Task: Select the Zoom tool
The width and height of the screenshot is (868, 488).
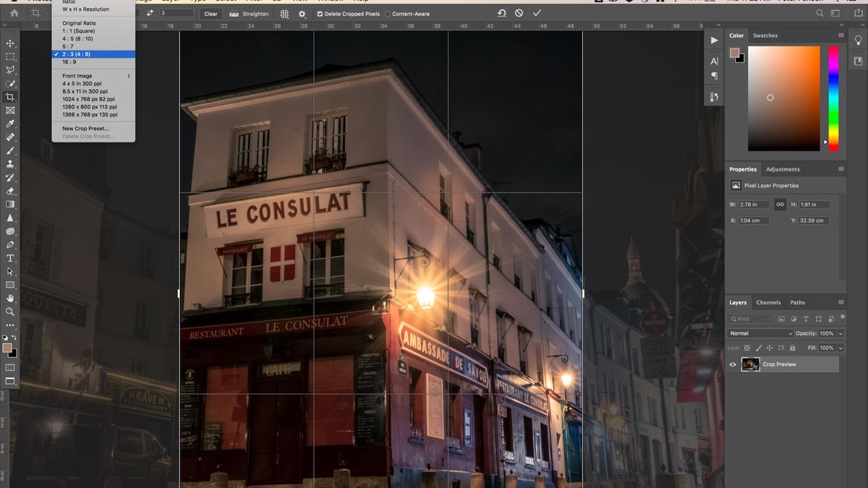Action: [10, 312]
